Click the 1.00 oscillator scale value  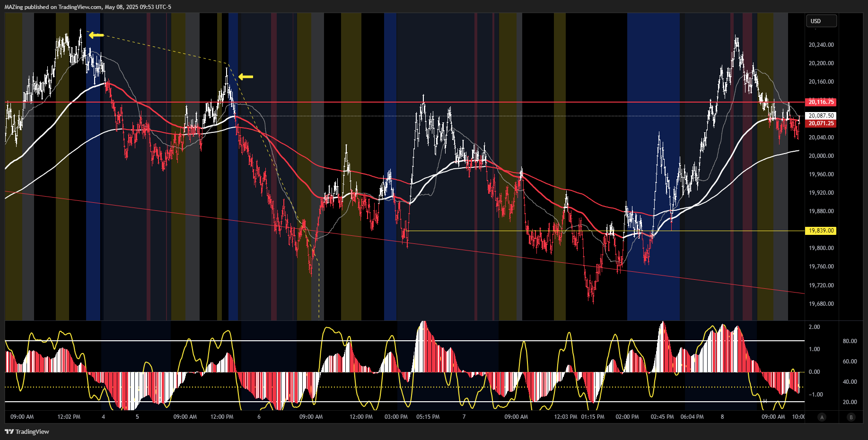(x=815, y=349)
